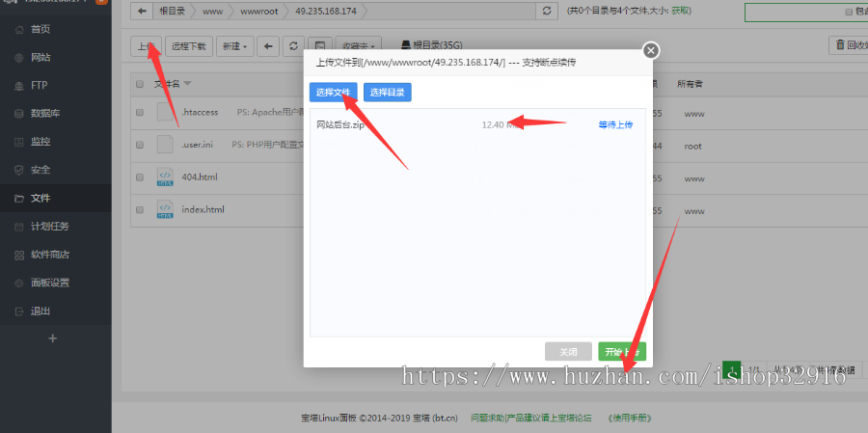Open the 回收站 recycle bin
This screenshot has width=868, height=433.
point(849,45)
